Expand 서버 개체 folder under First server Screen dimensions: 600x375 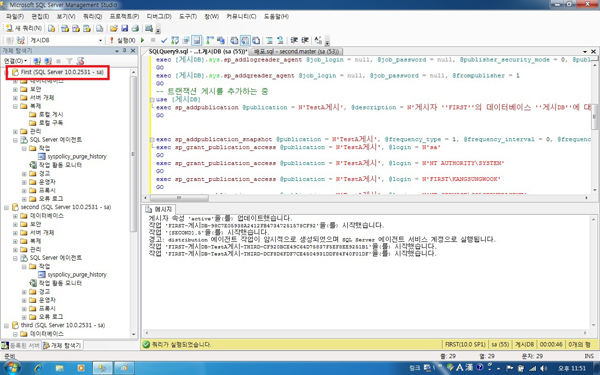pos(15,98)
